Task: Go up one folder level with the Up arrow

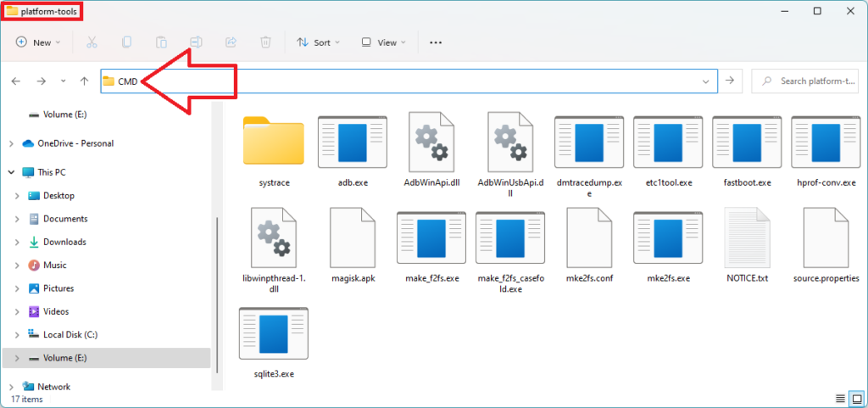Action: (84, 81)
